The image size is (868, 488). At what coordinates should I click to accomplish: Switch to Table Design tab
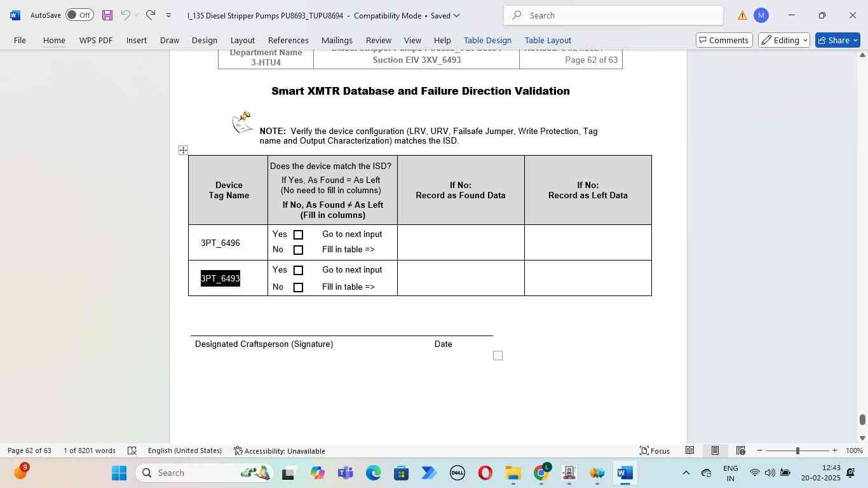487,40
